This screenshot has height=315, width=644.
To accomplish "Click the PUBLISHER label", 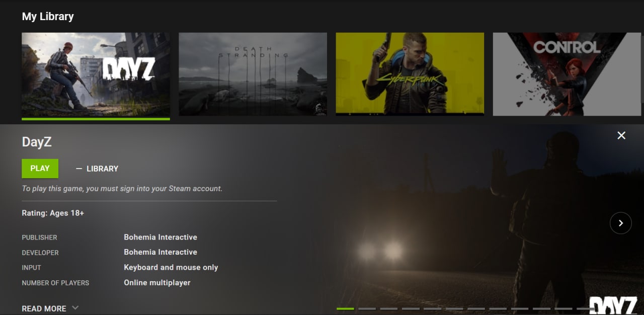I will pyautogui.click(x=39, y=238).
